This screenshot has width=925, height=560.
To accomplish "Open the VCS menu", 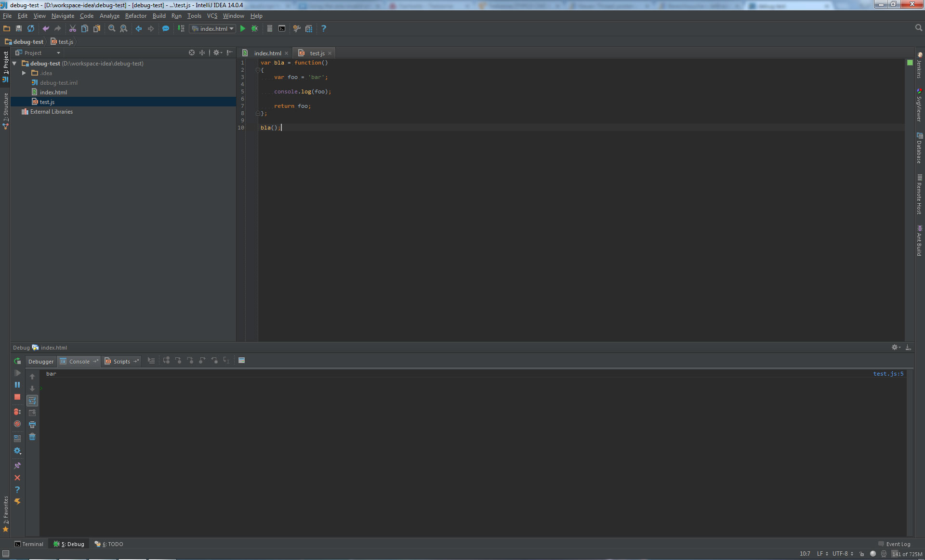I will 212,16.
